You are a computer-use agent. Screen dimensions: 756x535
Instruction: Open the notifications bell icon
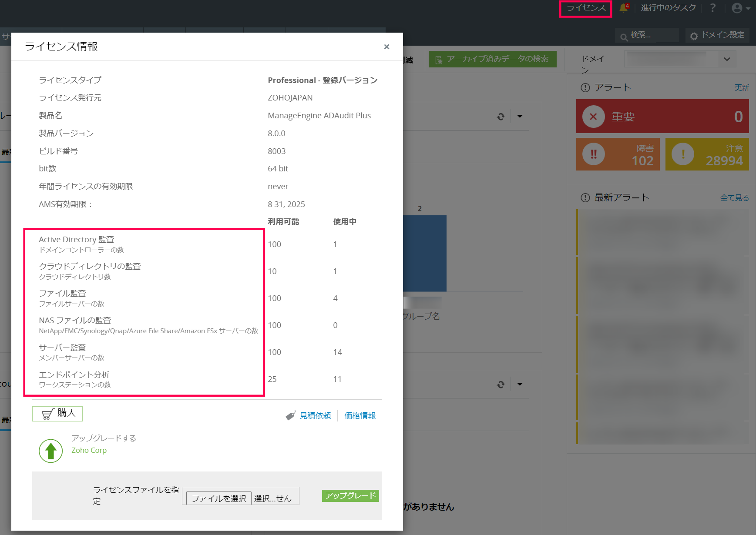coord(624,8)
